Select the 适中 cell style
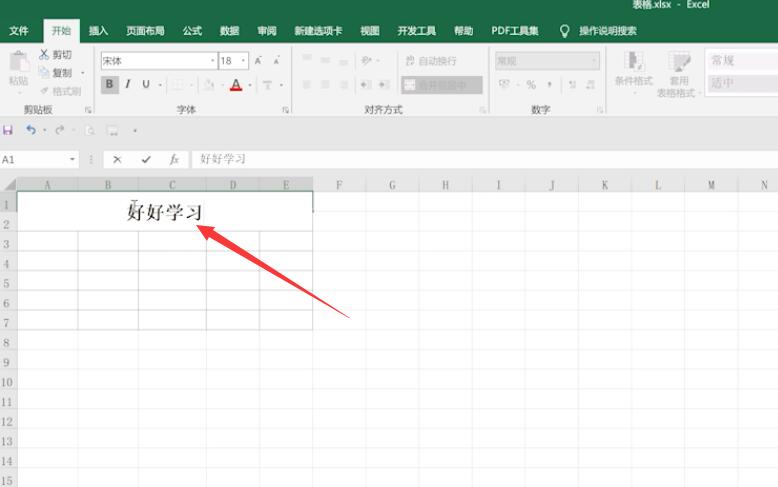The width and height of the screenshot is (778, 487). [742, 83]
